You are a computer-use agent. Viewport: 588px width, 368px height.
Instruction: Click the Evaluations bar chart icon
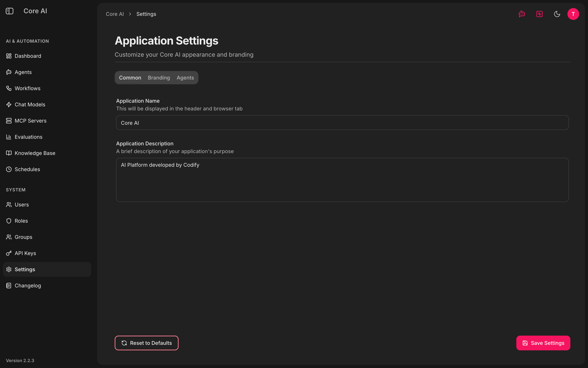tap(9, 137)
